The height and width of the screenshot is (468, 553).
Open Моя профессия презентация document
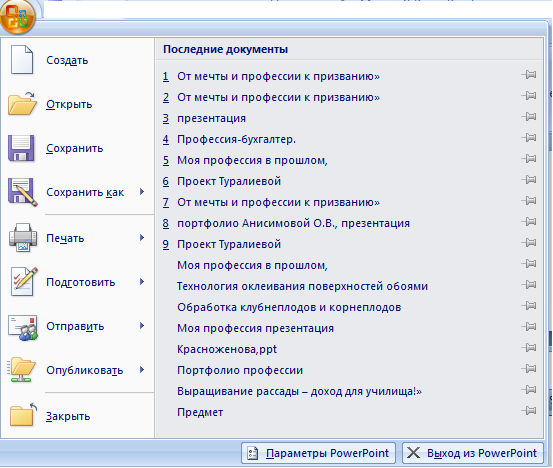[255, 328]
